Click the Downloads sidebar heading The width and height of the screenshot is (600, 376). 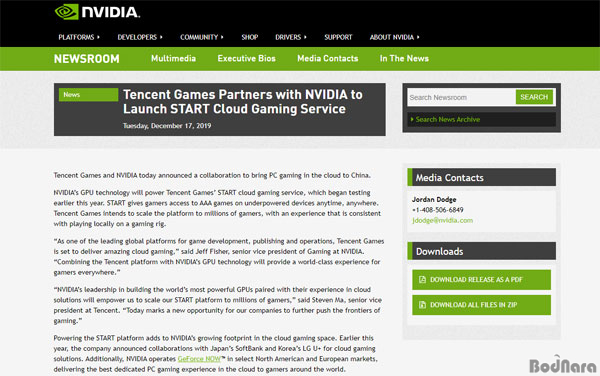pyautogui.click(x=481, y=251)
